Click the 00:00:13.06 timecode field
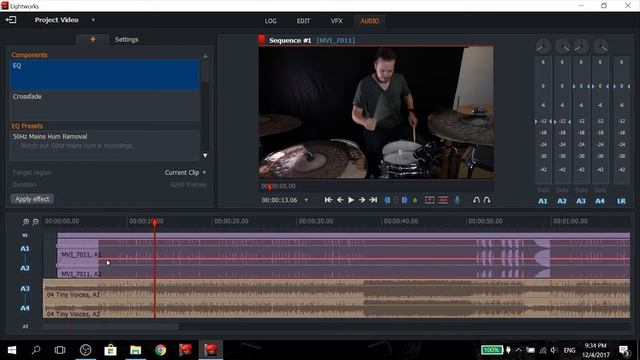This screenshot has height=360, width=640. click(280, 200)
